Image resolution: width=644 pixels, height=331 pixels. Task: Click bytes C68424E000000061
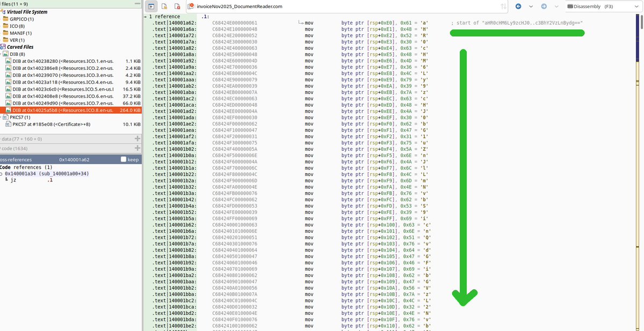(235, 23)
